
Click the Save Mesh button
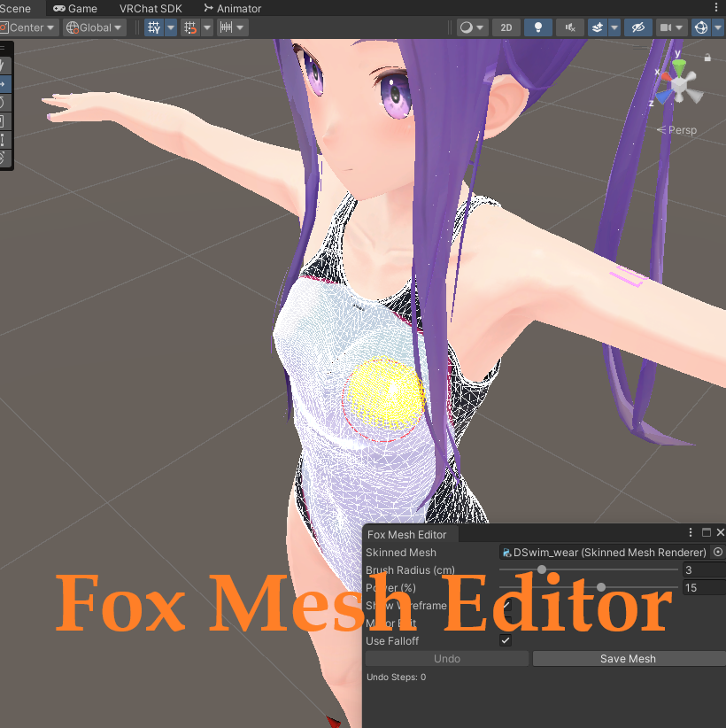point(628,658)
